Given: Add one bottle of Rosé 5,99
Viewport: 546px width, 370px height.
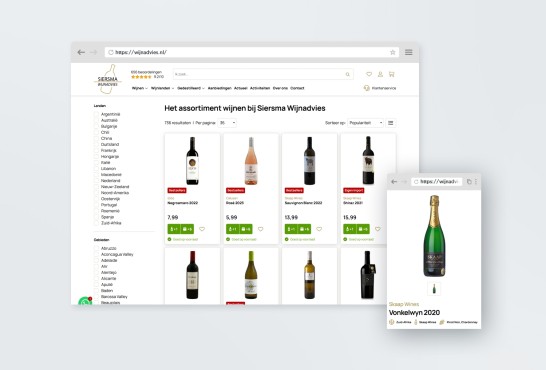Looking at the screenshot, I should [232, 229].
